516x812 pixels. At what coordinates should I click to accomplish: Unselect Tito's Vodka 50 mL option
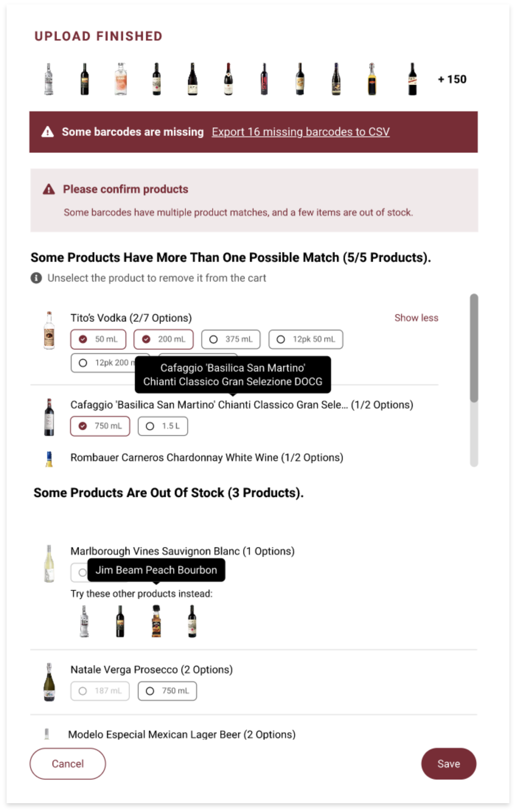coord(98,339)
